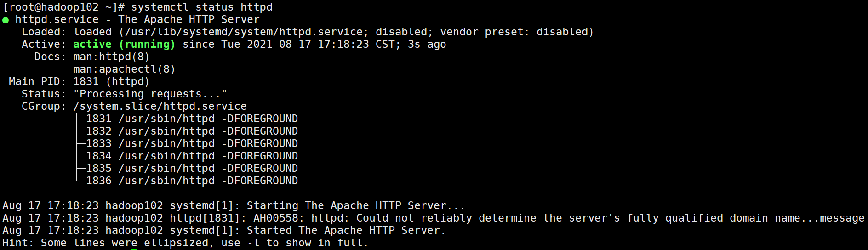Click the green status dot beside httpd.service
The height and width of the screenshot is (250, 868).
point(6,20)
